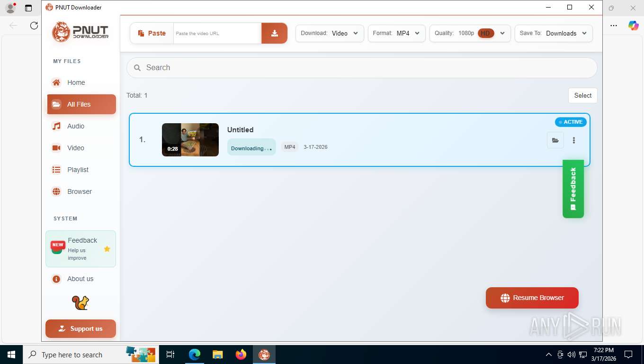Show hidden tray icons chevron
644x364 pixels.
click(549, 355)
